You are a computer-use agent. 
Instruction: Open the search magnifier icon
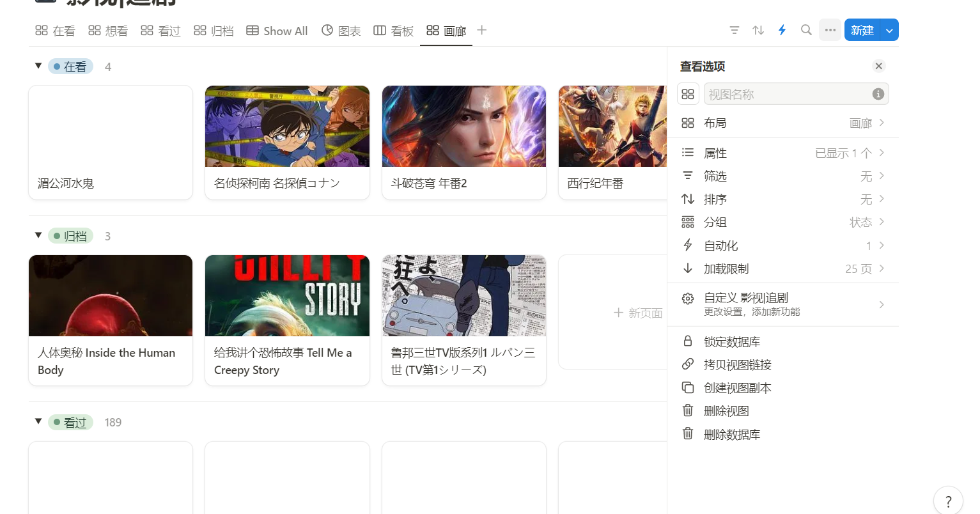806,30
